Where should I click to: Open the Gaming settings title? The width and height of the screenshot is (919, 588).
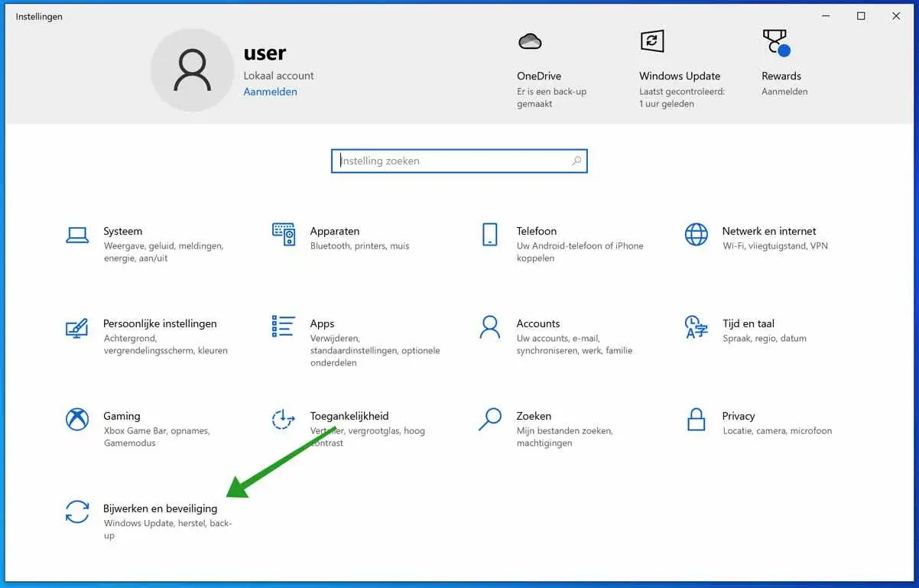coord(122,416)
